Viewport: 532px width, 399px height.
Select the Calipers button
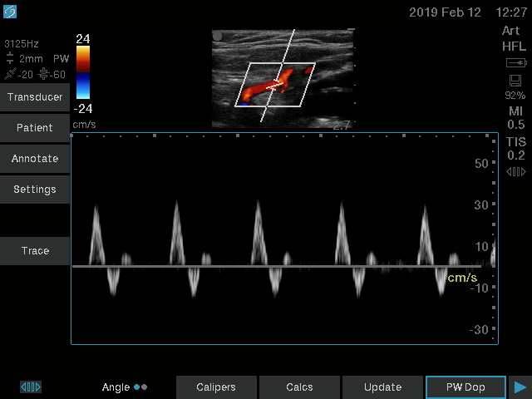point(216,387)
